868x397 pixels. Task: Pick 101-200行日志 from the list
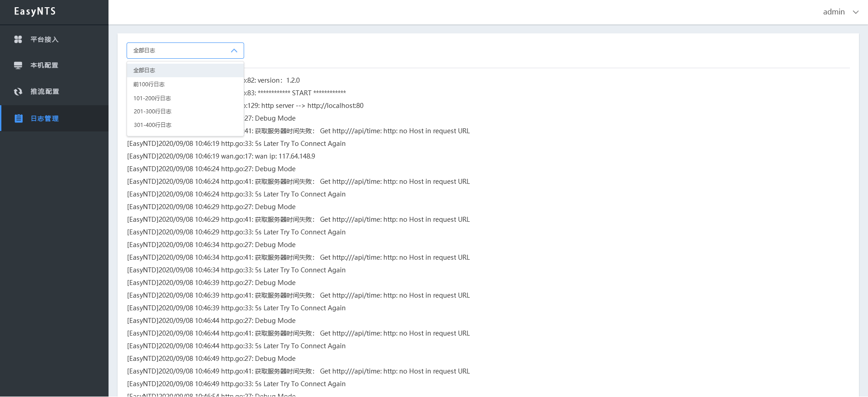[152, 98]
